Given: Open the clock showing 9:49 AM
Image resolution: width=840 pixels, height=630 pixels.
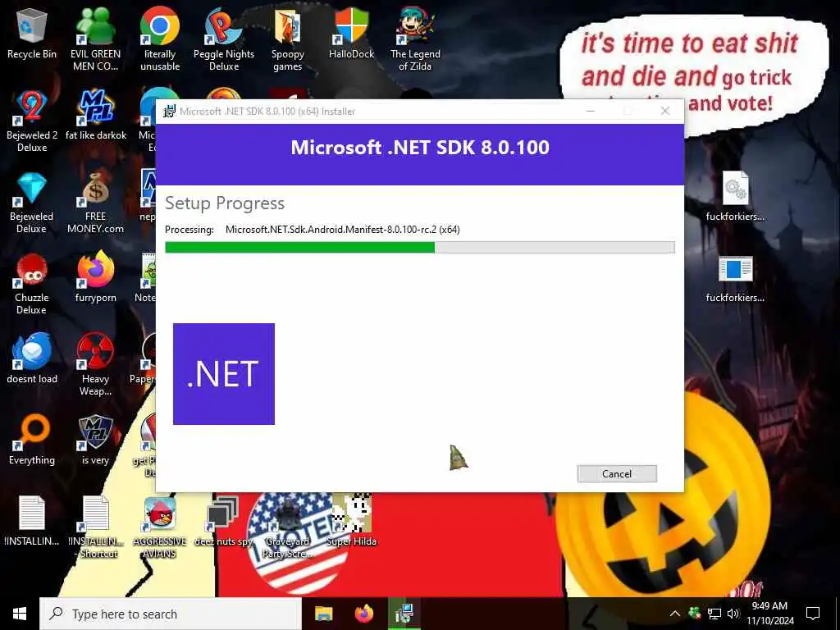Looking at the screenshot, I should coord(769,614).
